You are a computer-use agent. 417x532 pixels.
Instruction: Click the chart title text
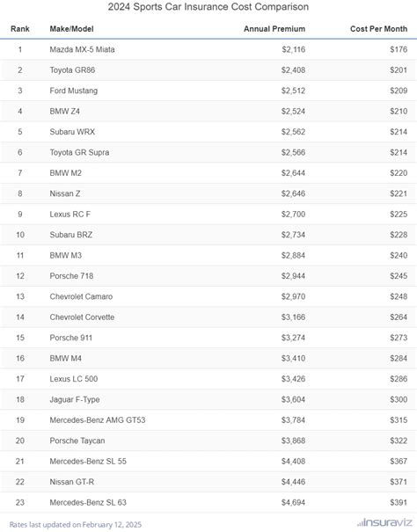pyautogui.click(x=208, y=7)
